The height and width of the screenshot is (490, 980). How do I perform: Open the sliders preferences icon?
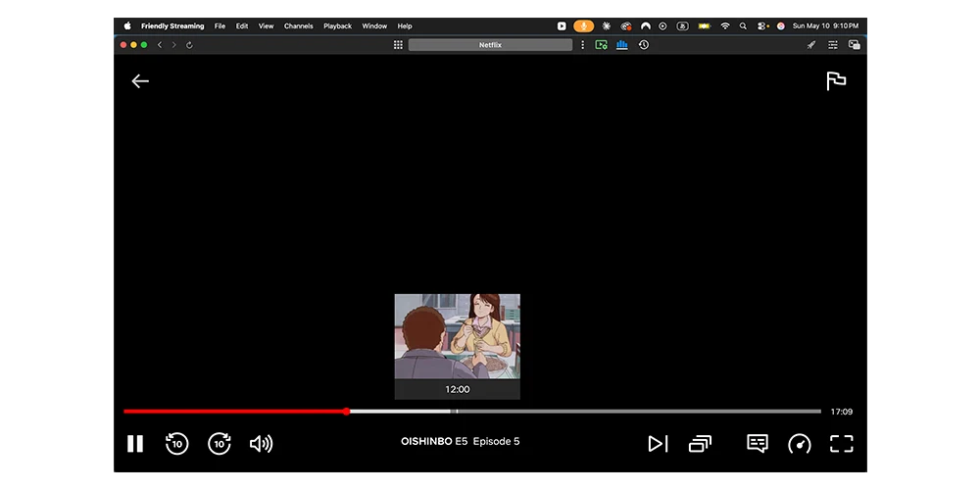tap(832, 45)
